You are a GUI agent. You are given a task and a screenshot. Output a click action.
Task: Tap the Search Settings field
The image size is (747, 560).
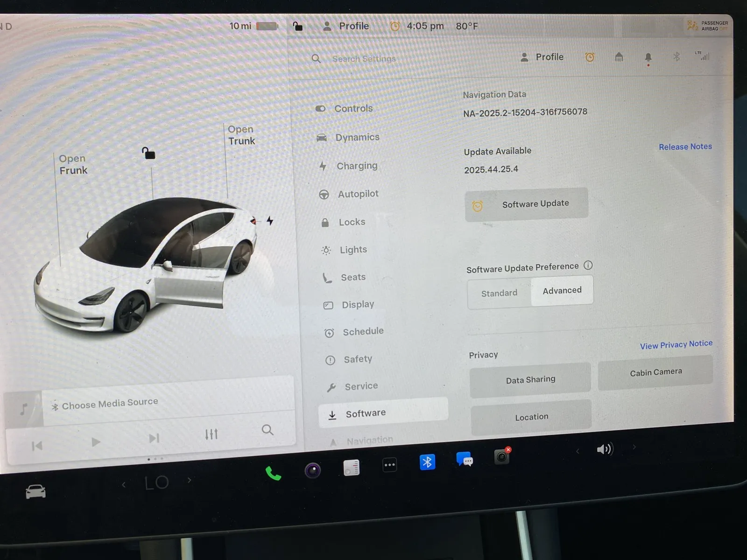pyautogui.click(x=364, y=59)
